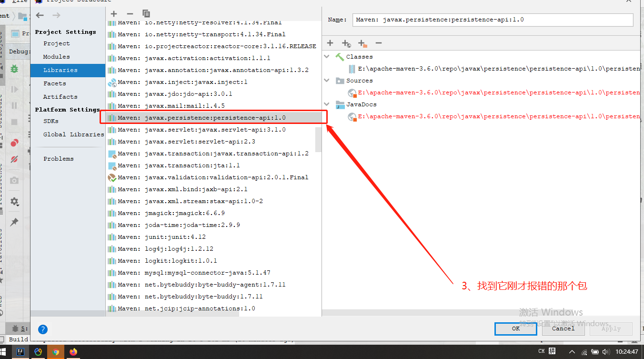
Task: Add a new project library
Action: point(113,14)
